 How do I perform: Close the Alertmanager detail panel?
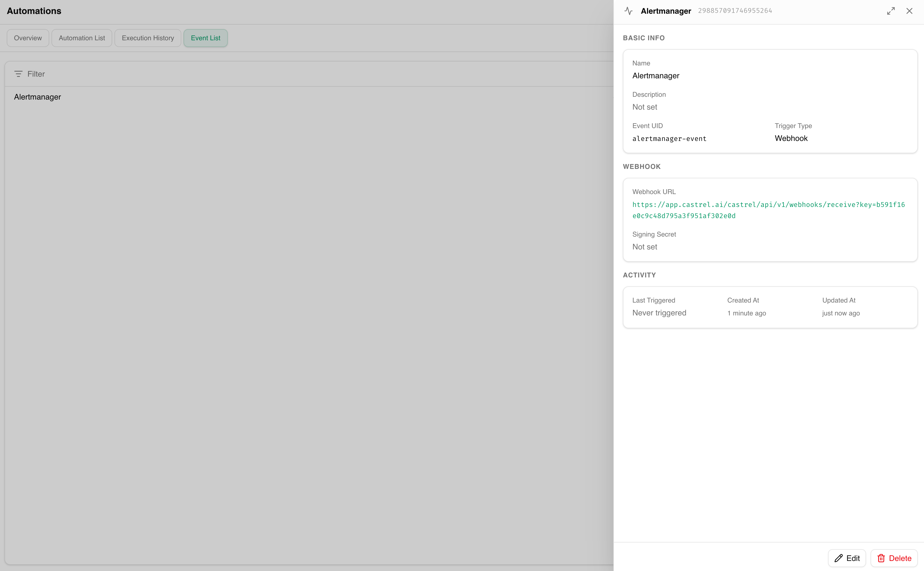click(x=910, y=11)
